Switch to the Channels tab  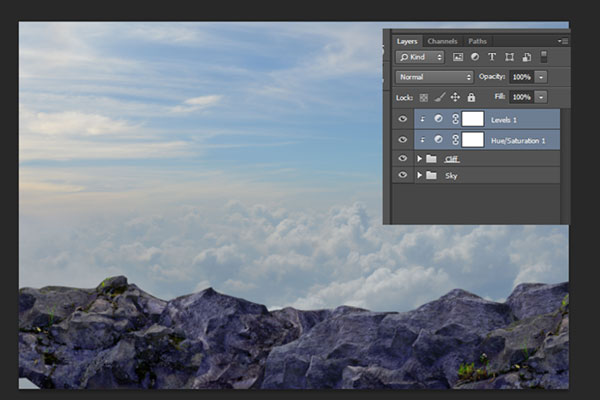click(441, 41)
